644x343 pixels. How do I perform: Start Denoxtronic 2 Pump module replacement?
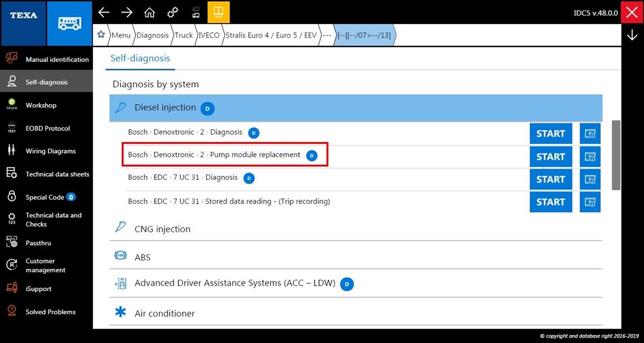click(x=551, y=157)
